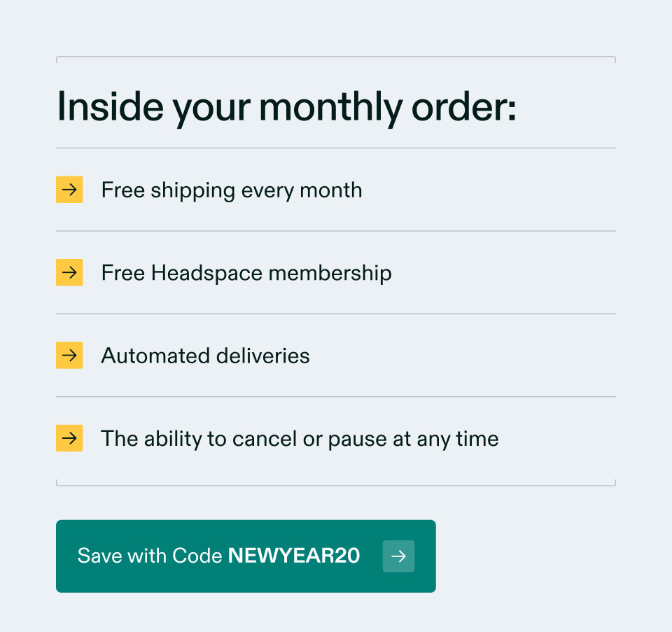Click the Save with Code NEWYEAR20 button
The width and height of the screenshot is (672, 632).
(246, 556)
